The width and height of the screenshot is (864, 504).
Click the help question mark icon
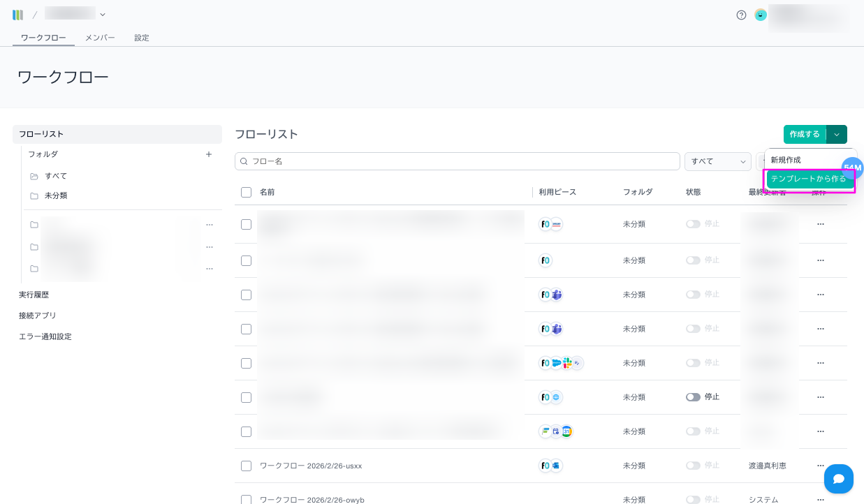click(x=741, y=15)
